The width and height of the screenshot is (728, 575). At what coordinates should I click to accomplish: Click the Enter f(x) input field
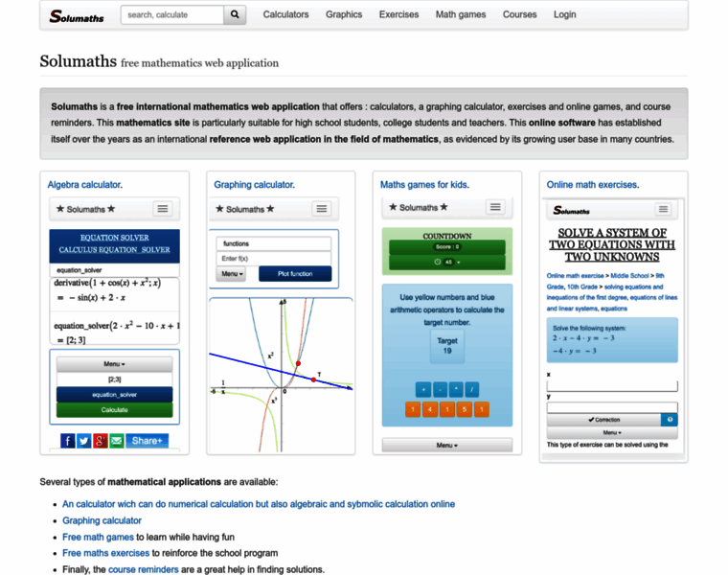click(274, 258)
